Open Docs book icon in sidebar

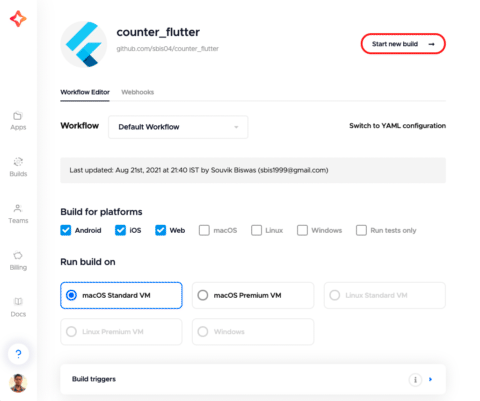coord(18,302)
